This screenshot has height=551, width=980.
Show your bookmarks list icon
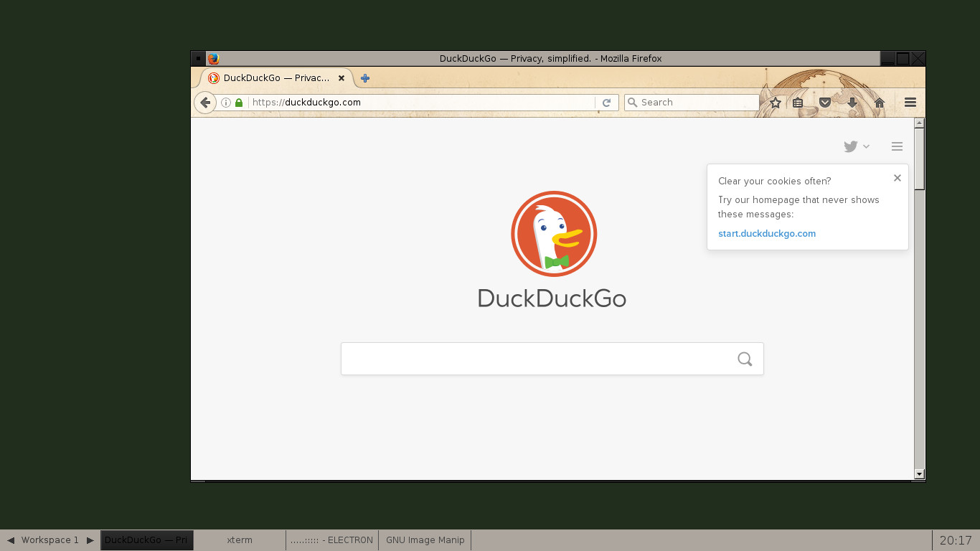798,103
